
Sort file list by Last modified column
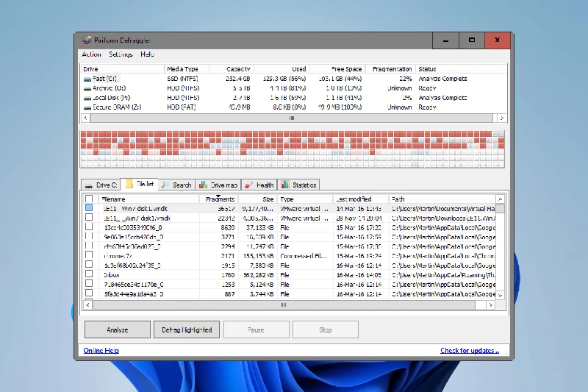pyautogui.click(x=361, y=199)
